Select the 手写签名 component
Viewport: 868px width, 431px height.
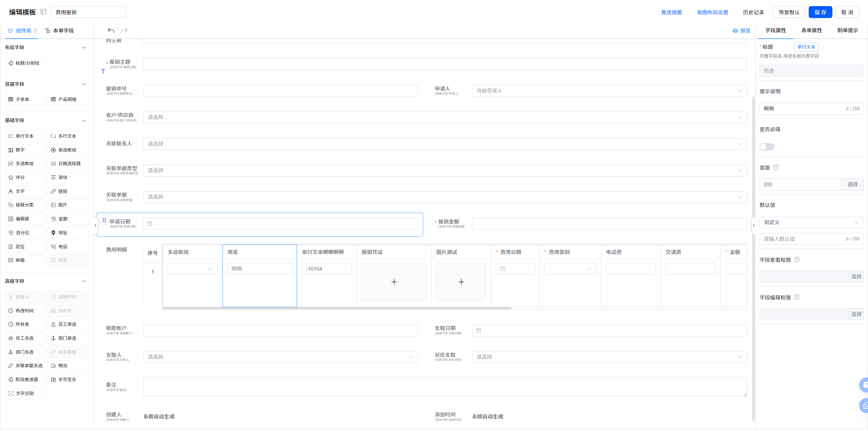coord(67,380)
